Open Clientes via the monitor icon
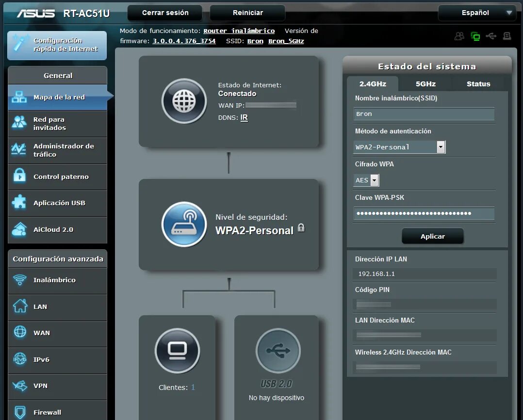Image resolution: width=523 pixels, height=420 pixels. (x=177, y=351)
